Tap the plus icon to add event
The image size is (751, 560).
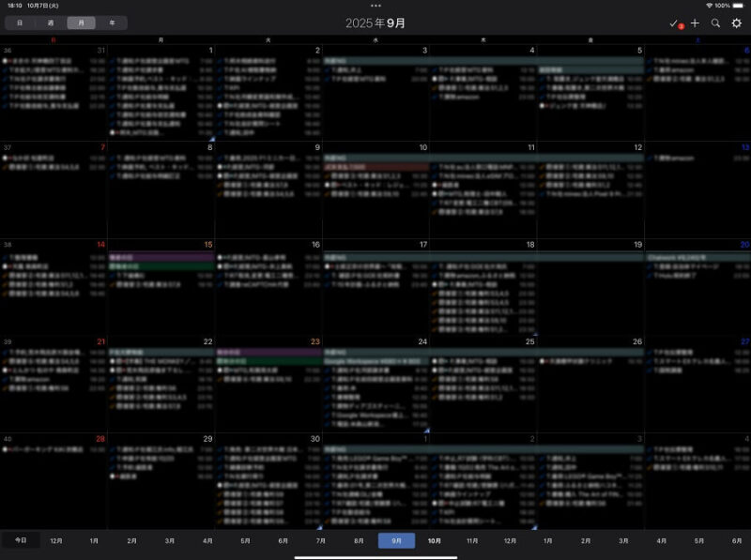point(695,23)
